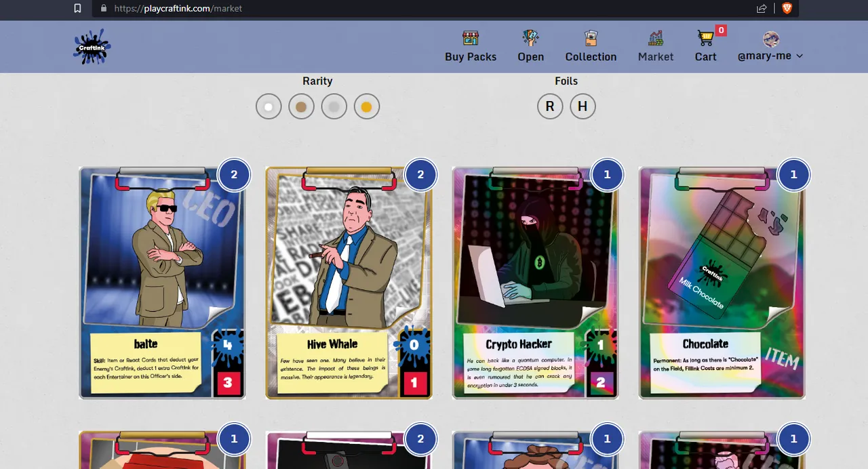
Task: Open the Chocolate item card
Action: point(722,283)
